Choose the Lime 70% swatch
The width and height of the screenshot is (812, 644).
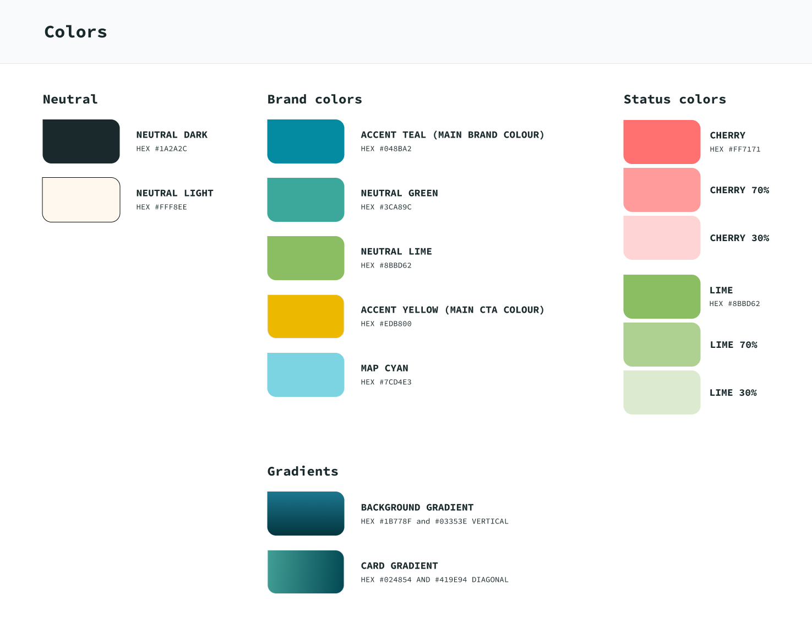662,345
